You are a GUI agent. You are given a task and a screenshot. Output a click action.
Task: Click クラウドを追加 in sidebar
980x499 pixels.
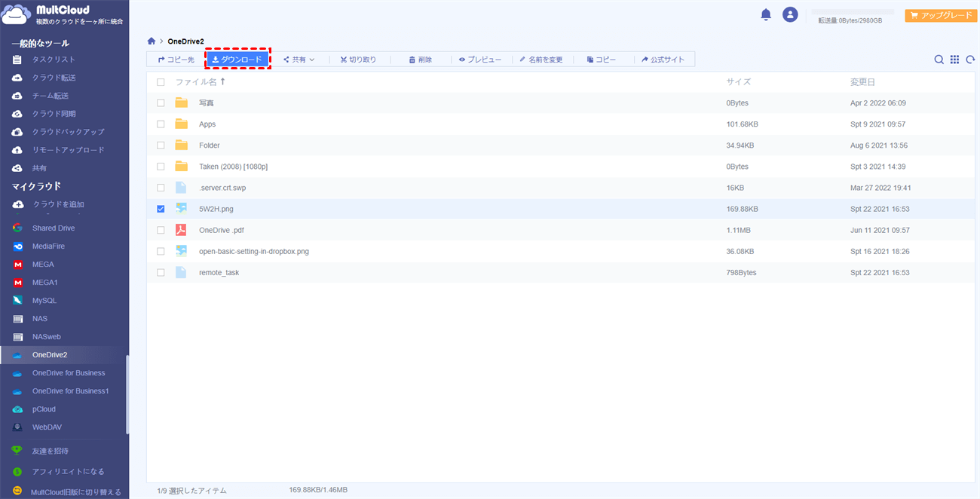point(58,204)
